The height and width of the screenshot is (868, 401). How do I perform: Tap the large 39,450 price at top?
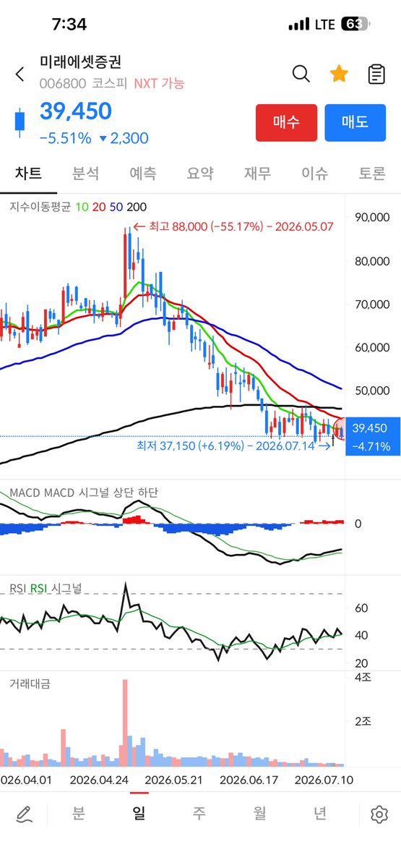pos(75,111)
